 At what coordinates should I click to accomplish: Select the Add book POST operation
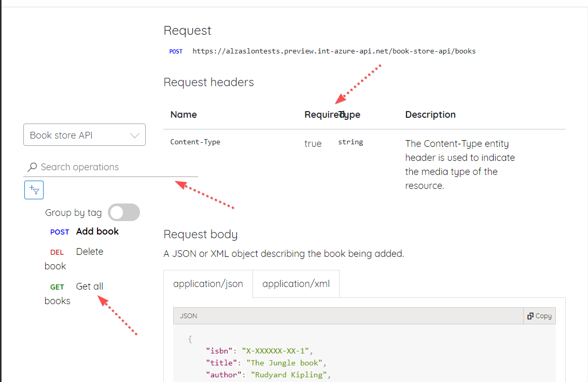(x=85, y=231)
